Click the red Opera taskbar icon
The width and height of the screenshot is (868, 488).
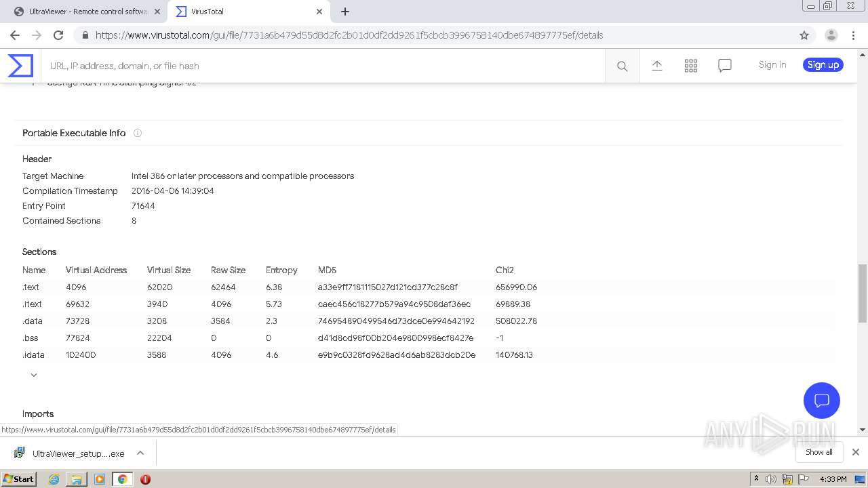[145, 479]
